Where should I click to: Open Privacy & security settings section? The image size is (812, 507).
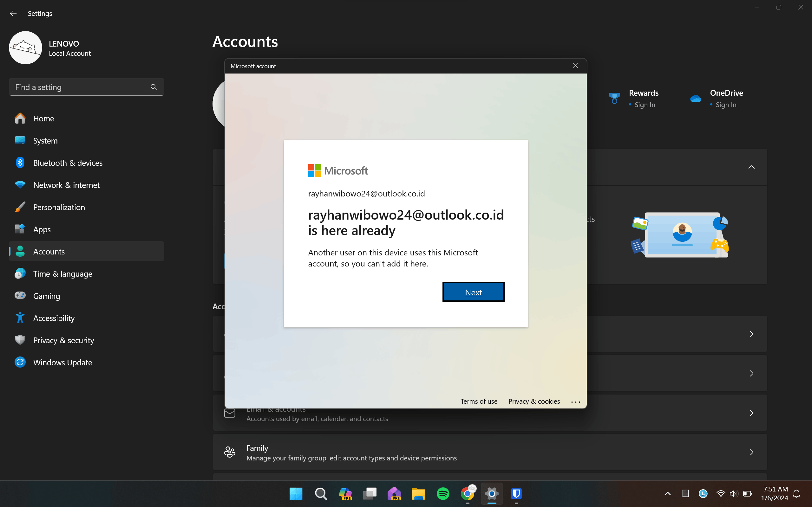tap(64, 340)
